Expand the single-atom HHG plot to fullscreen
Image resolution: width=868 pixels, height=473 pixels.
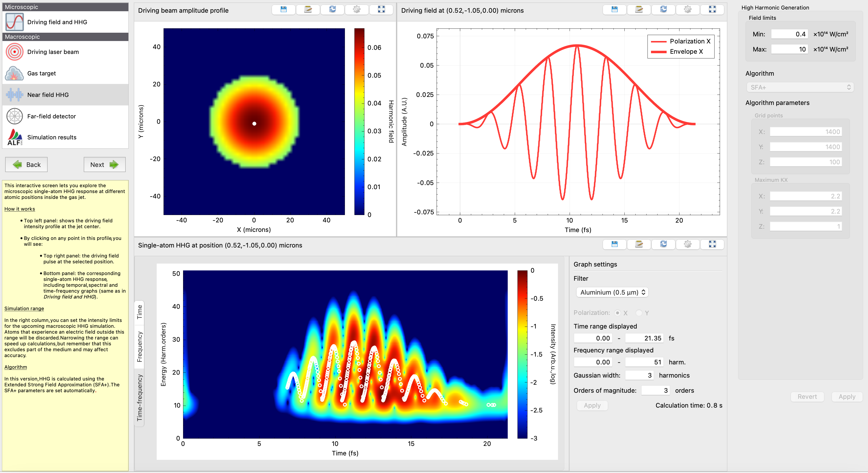click(x=712, y=245)
